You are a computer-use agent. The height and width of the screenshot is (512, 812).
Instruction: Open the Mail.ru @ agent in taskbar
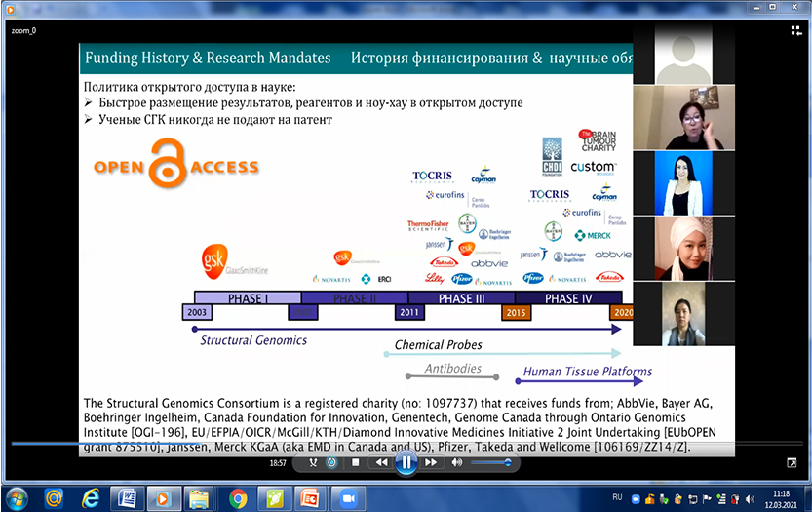tap(54, 499)
